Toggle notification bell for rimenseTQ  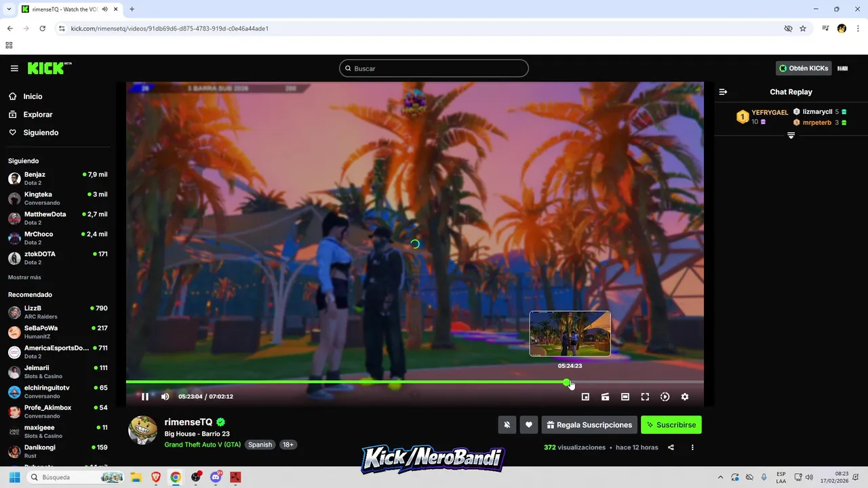pos(507,425)
